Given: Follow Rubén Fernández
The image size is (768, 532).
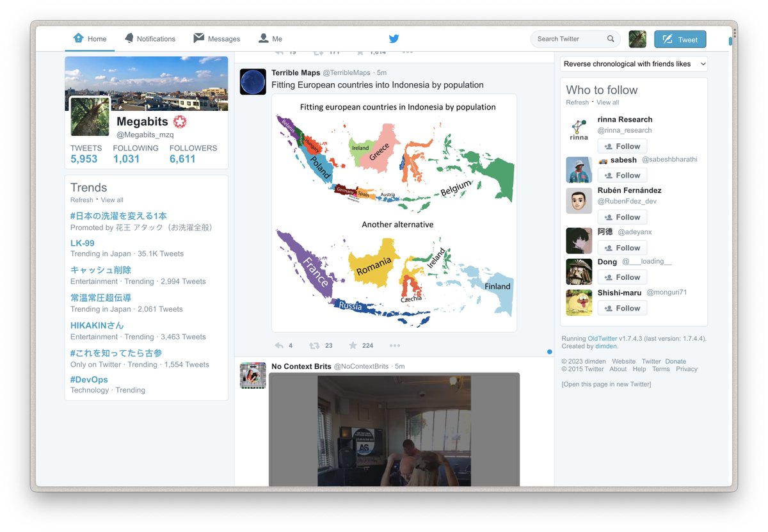Looking at the screenshot, I should pyautogui.click(x=622, y=218).
